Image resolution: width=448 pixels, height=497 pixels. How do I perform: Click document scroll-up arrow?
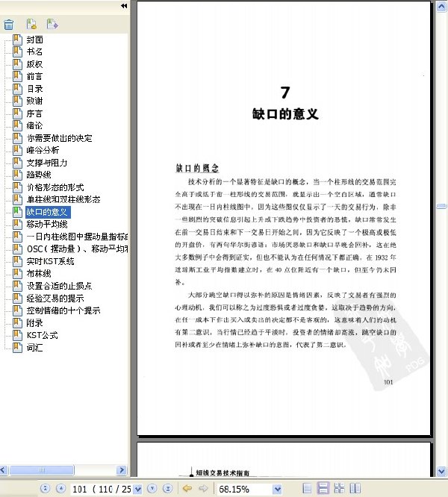click(441, 6)
